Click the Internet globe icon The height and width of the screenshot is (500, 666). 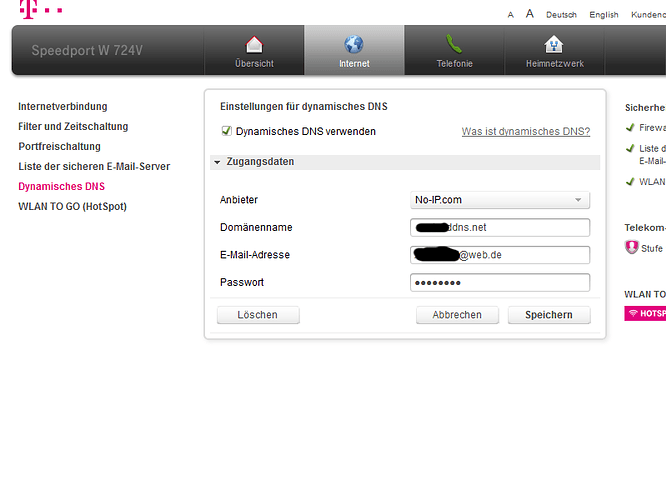click(354, 44)
